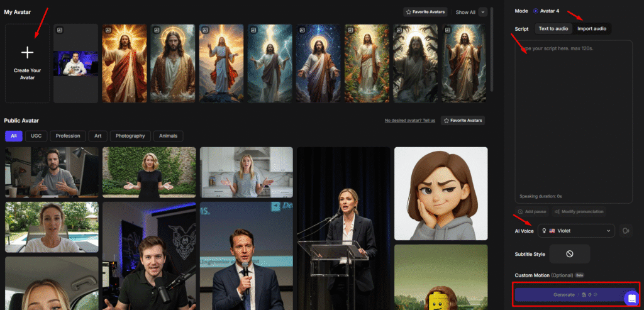This screenshot has height=310, width=644.
Task: Select the Avatar 4 mode radio button
Action: [535, 11]
